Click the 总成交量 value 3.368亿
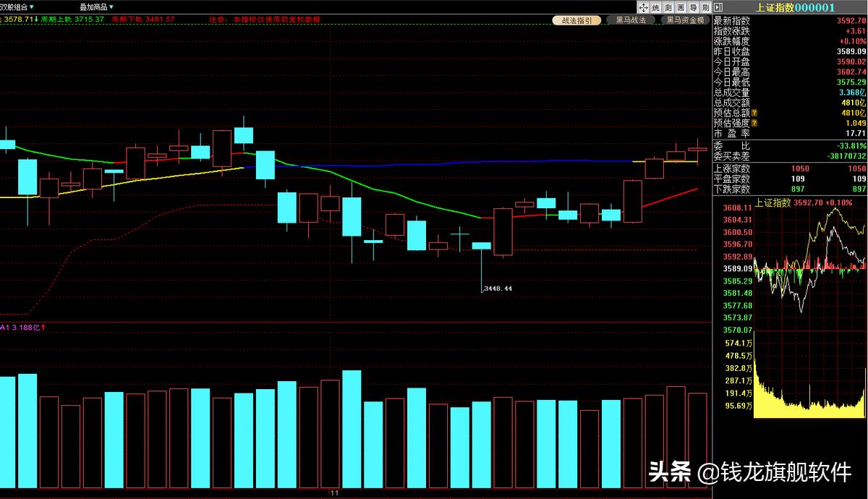This screenshot has width=868, height=499. point(852,93)
